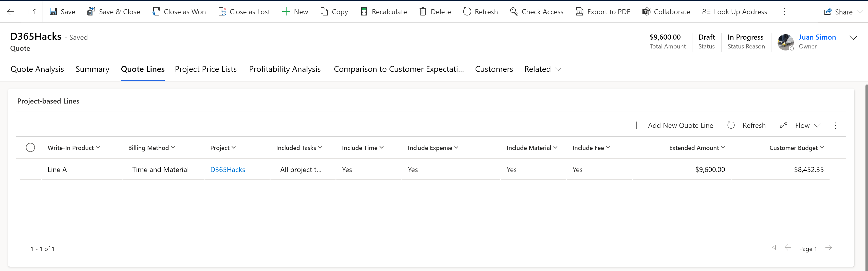
Task: Click Add New Quote Line
Action: tap(673, 126)
